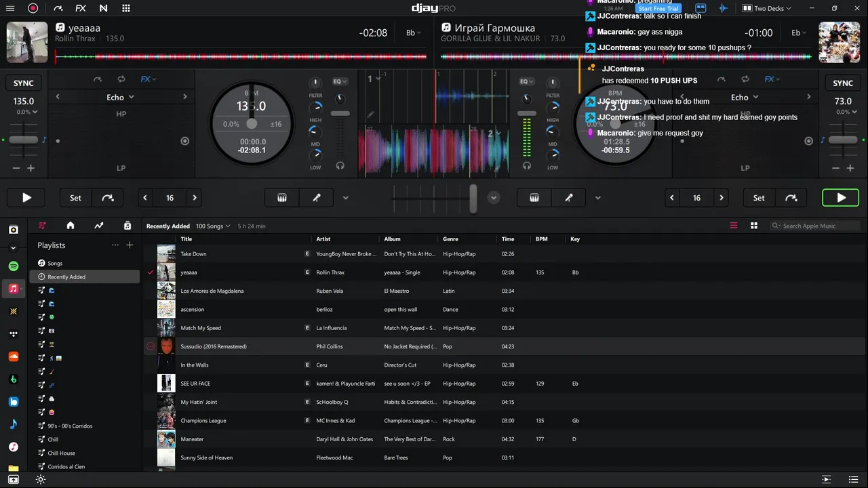The height and width of the screenshot is (488, 868).
Task: Open left deck sampler pads icon
Action: pos(282,198)
